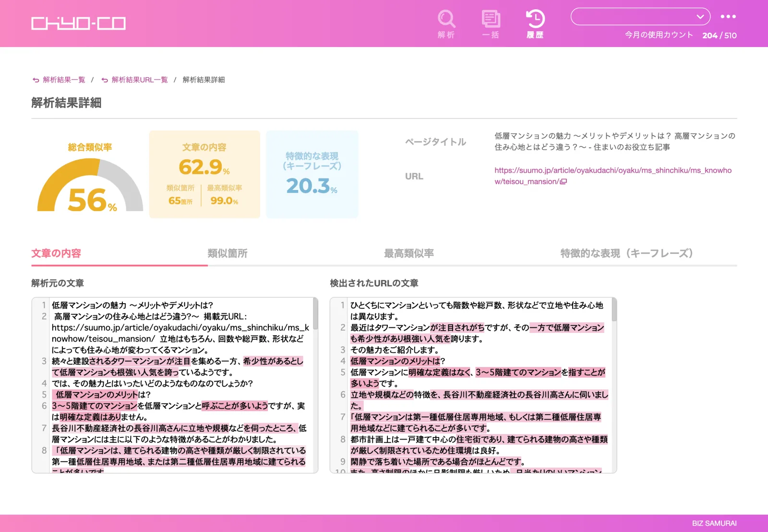
Task: Click back arrow beside 解析結果URL一覧
Action: pyautogui.click(x=105, y=80)
